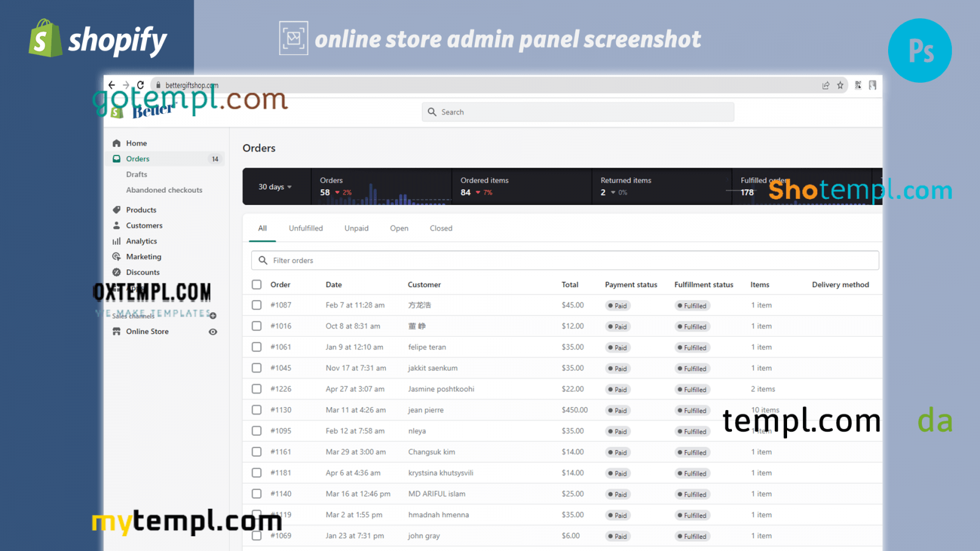Click the Home icon in sidebar
980x551 pixels.
116,143
